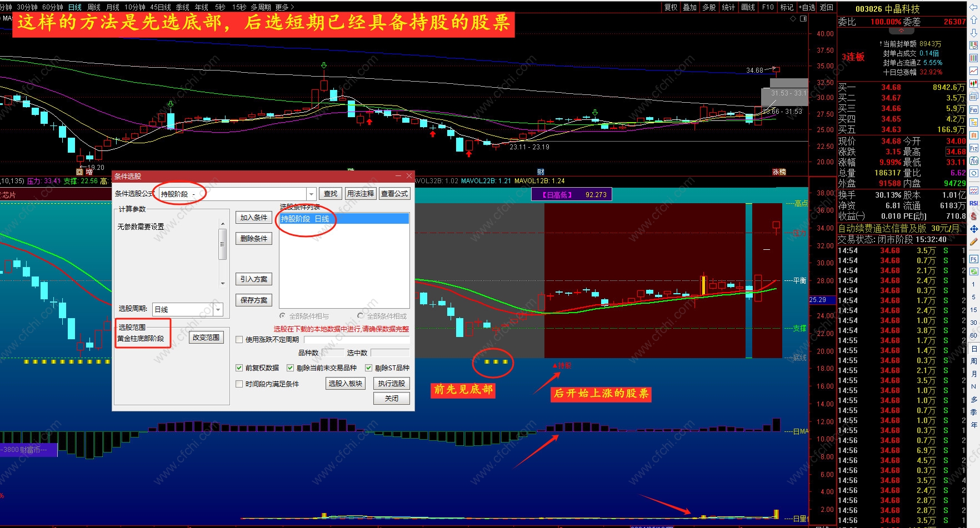Viewport: 980px width, 528px height.
Task: Click the 计算参数 scroll up arrow
Action: 223,224
